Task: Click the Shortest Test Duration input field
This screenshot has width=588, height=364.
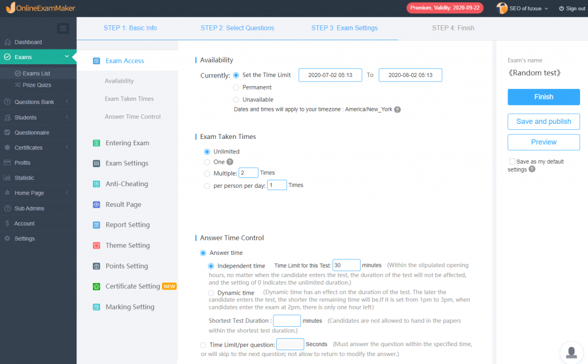Action: [287, 320]
